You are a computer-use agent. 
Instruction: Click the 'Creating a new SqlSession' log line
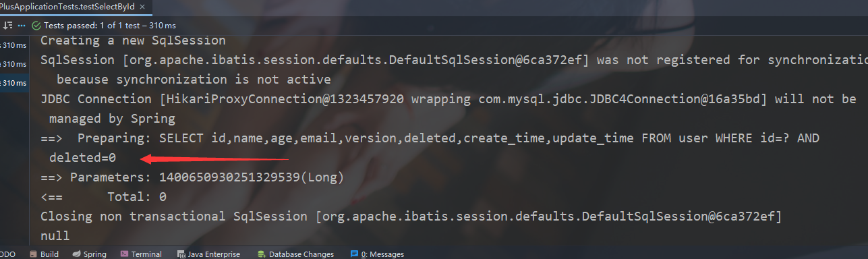click(x=133, y=40)
